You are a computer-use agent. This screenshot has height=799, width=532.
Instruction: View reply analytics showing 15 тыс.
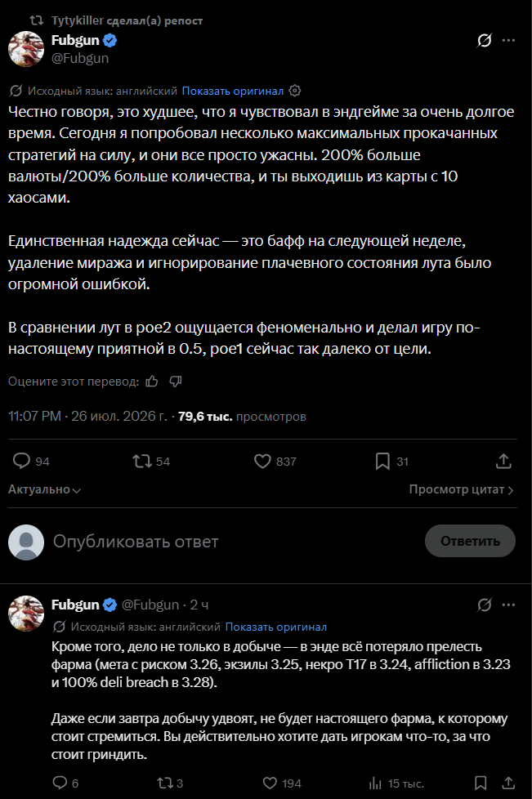[x=376, y=783]
